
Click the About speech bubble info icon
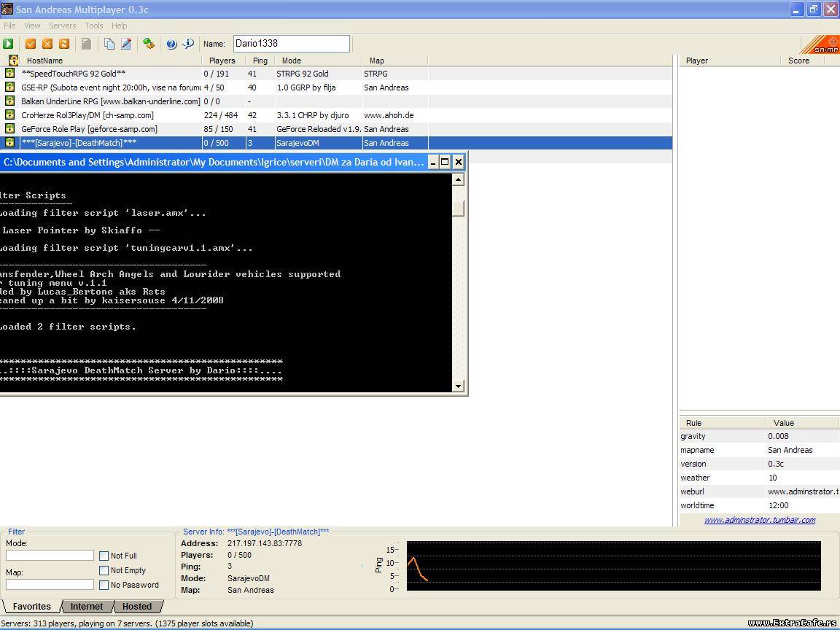188,44
